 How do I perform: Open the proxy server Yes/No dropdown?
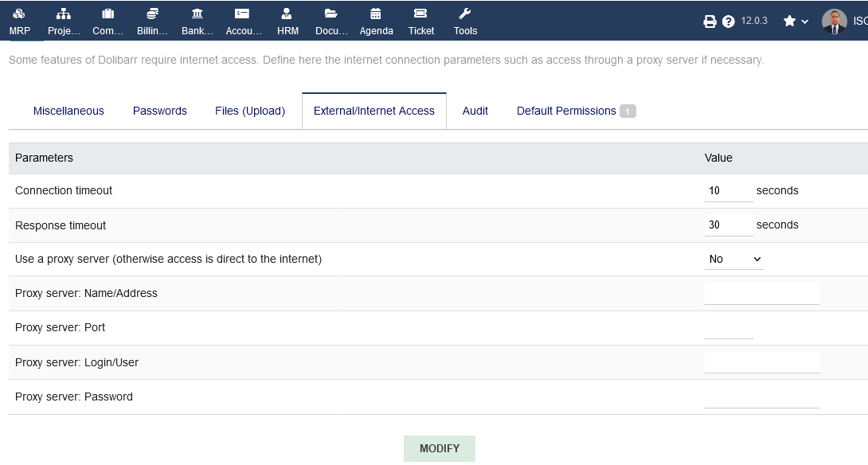click(x=734, y=259)
